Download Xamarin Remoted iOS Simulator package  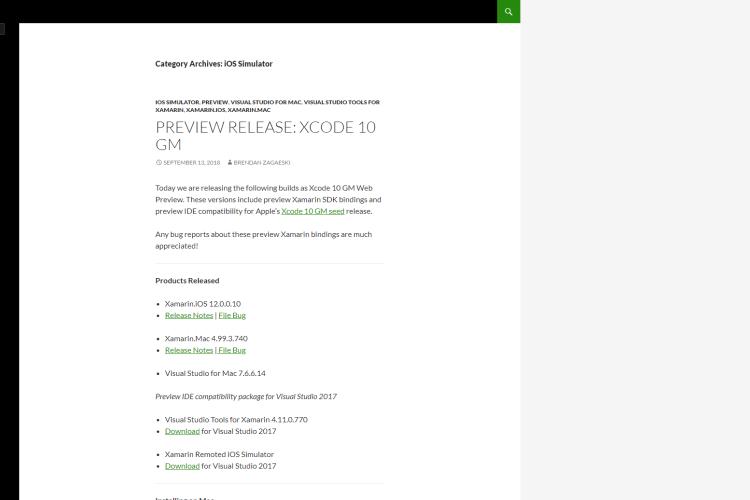pos(182,466)
